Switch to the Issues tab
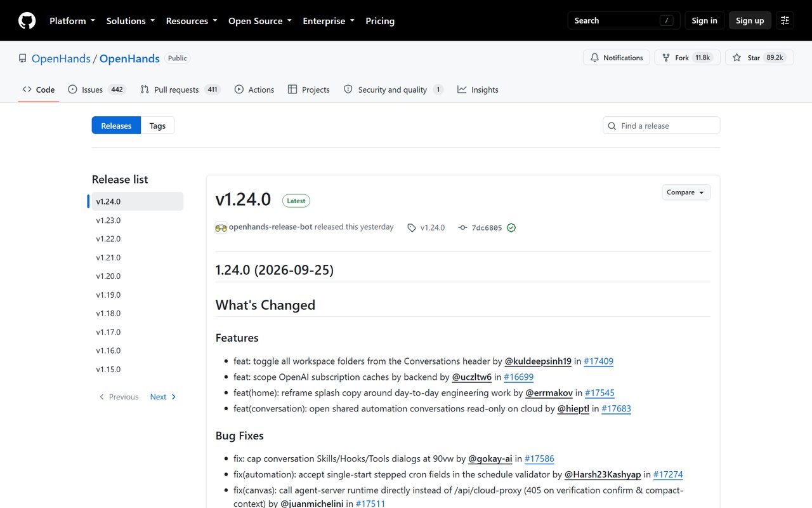The width and height of the screenshot is (812, 508). (x=97, y=90)
